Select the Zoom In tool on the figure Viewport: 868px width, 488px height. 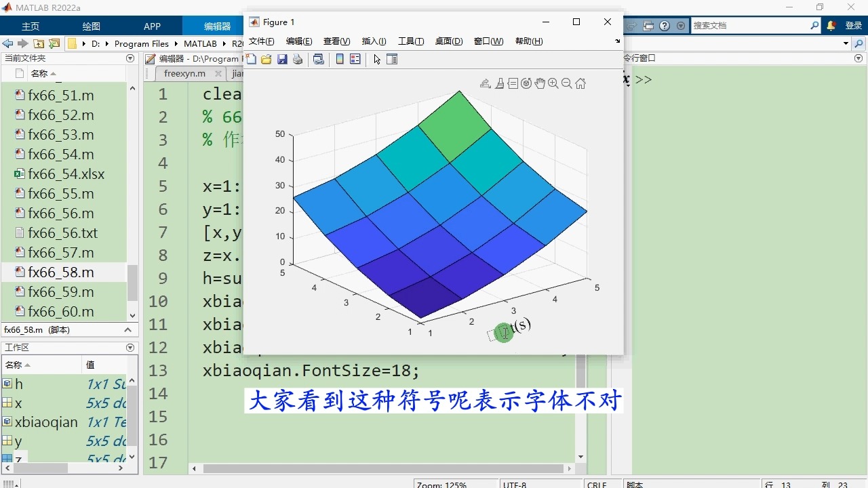tap(553, 83)
